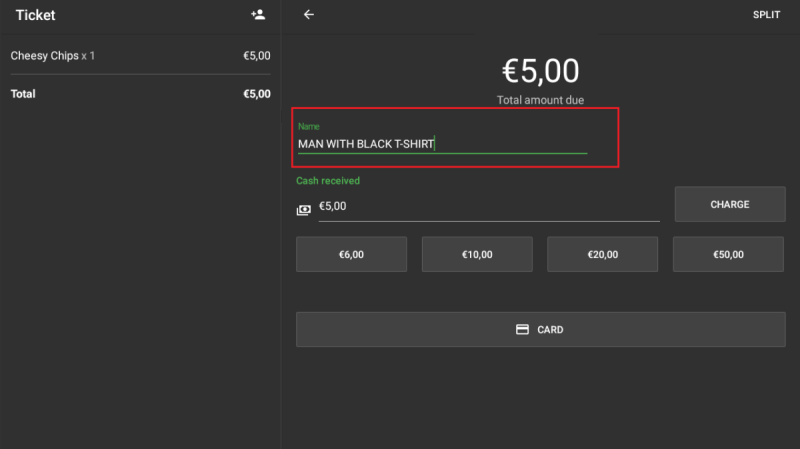Click the Total label in the ticket
The width and height of the screenshot is (800, 449).
[23, 94]
